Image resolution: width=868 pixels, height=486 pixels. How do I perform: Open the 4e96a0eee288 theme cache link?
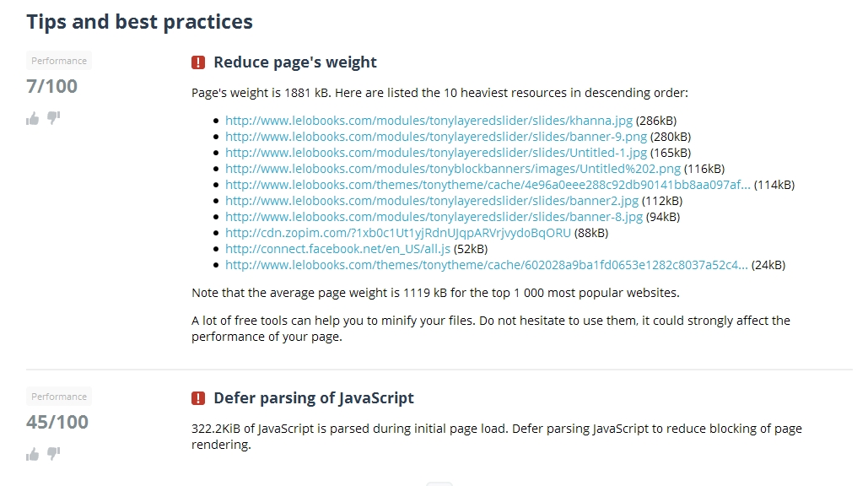(488, 185)
